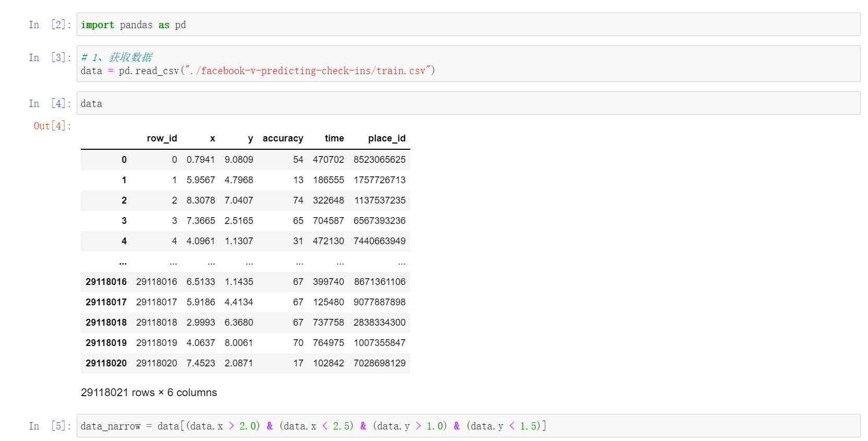Click y value 7.0407
This screenshot has width=868, height=441.
click(x=239, y=200)
